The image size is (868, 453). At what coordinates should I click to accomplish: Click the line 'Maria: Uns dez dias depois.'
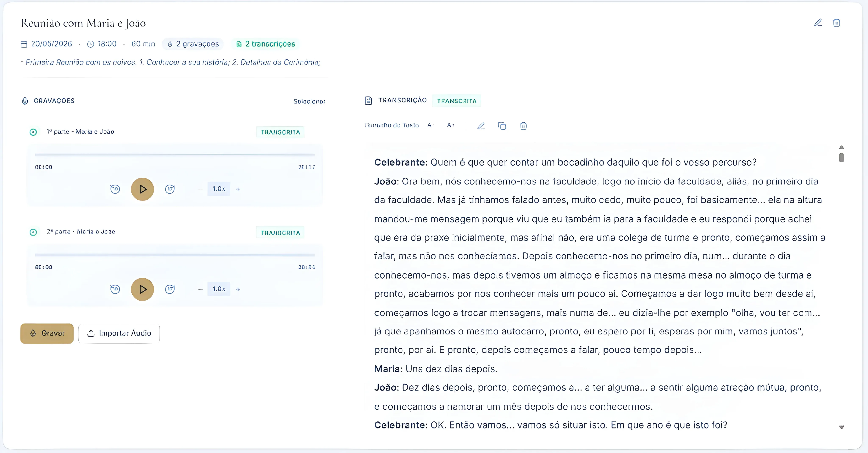(436, 369)
